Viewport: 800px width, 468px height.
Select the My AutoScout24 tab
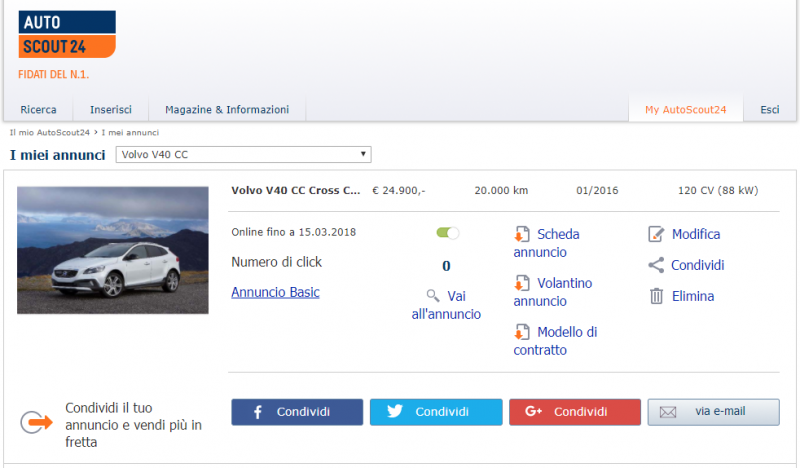pos(686,110)
